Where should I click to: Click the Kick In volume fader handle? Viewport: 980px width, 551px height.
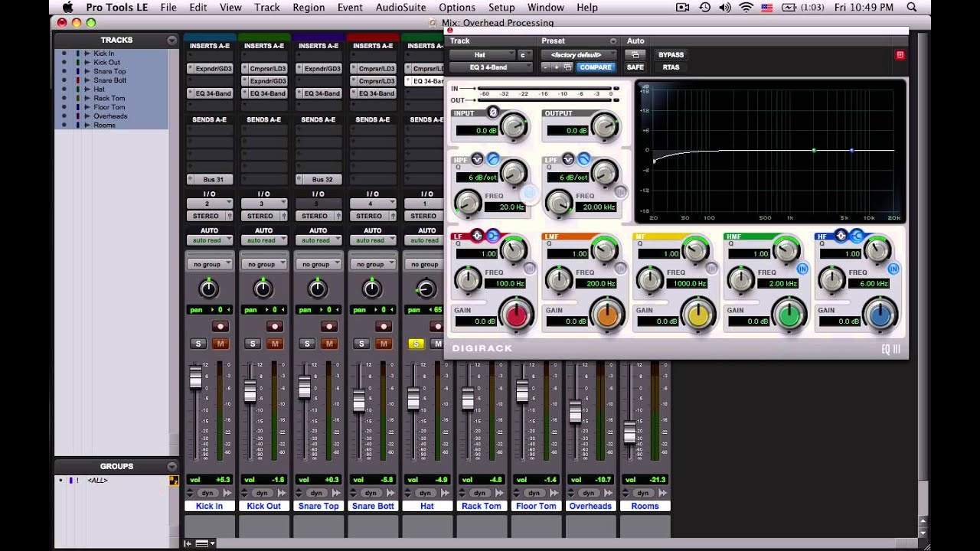(195, 377)
